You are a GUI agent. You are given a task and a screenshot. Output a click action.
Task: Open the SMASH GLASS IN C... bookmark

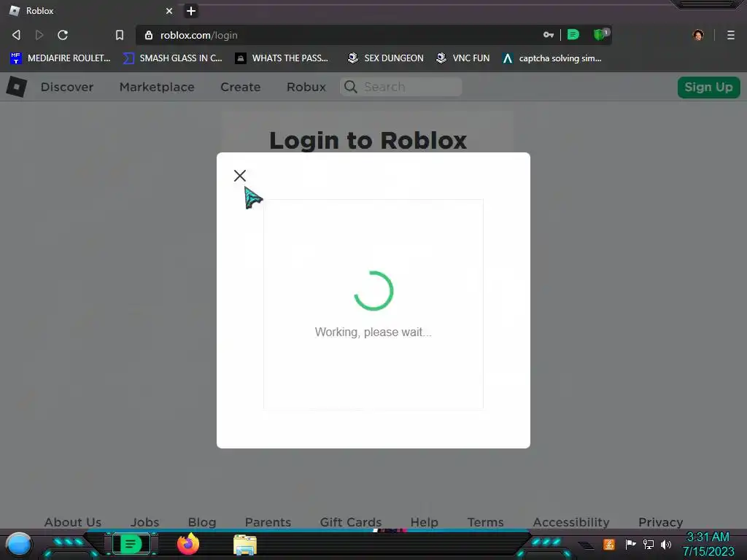(172, 58)
